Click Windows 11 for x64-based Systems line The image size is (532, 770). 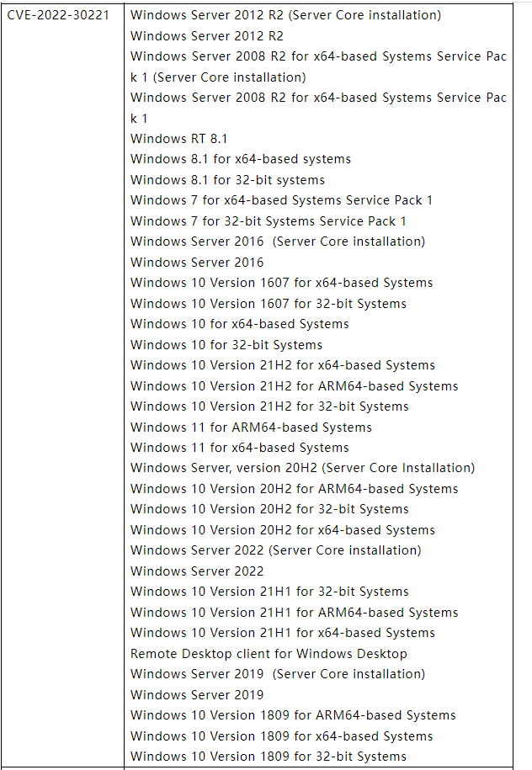240,449
